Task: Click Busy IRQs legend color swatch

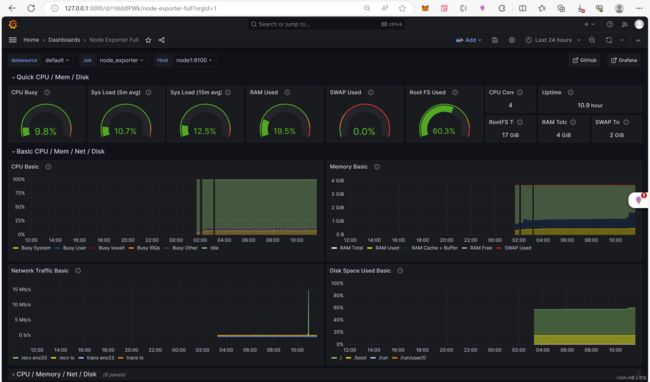Action: pos(131,248)
